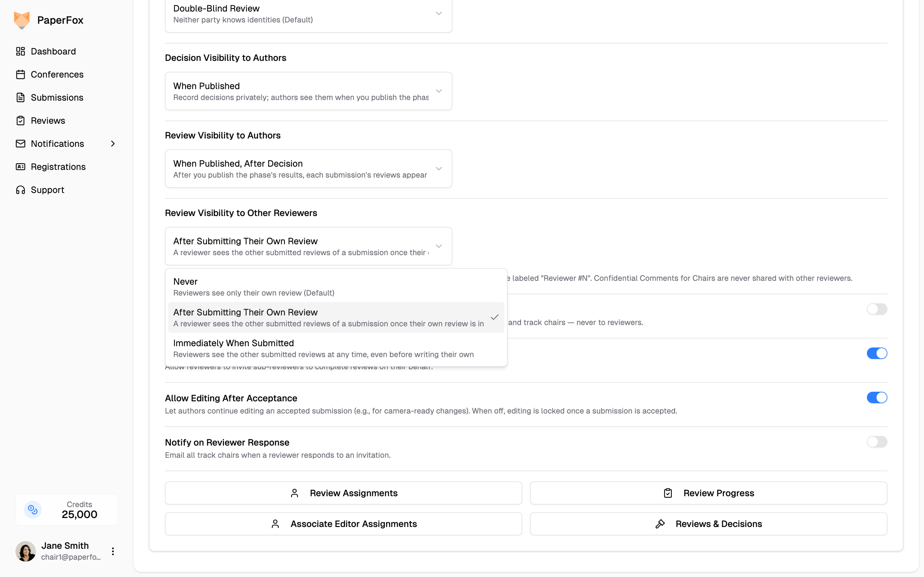Click the Reviews clipboard icon in sidebar
This screenshot has height=577, width=924.
(21, 121)
